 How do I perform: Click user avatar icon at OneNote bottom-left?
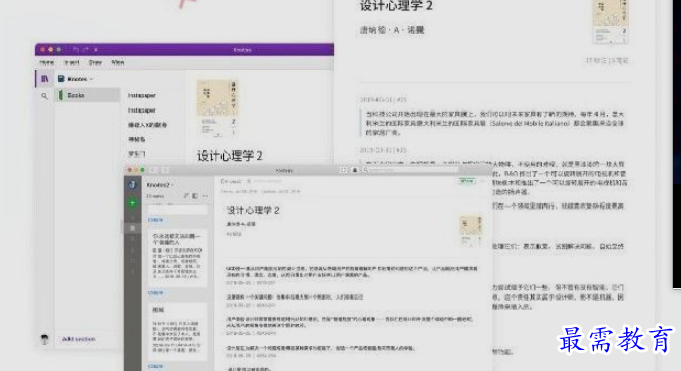pos(44,339)
